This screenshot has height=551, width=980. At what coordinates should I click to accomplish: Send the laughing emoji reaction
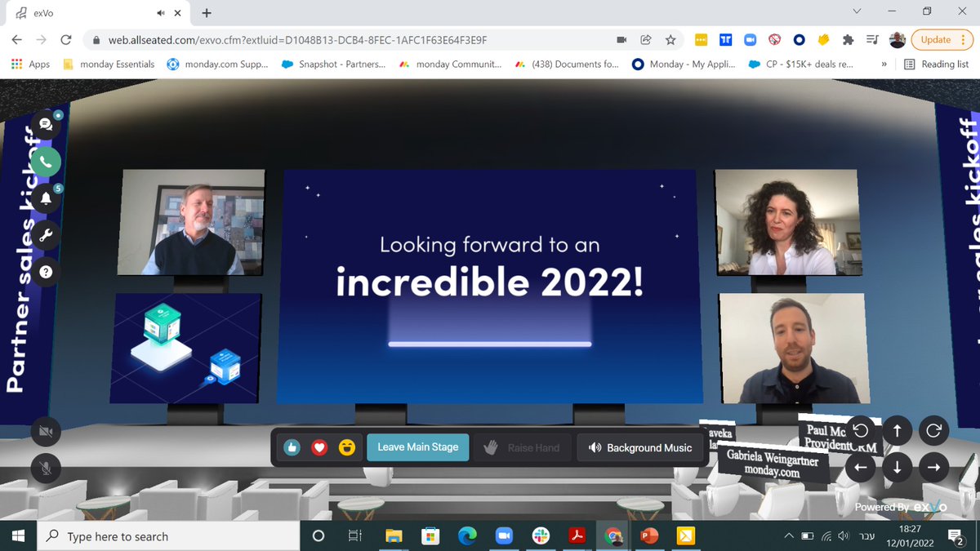(x=346, y=447)
